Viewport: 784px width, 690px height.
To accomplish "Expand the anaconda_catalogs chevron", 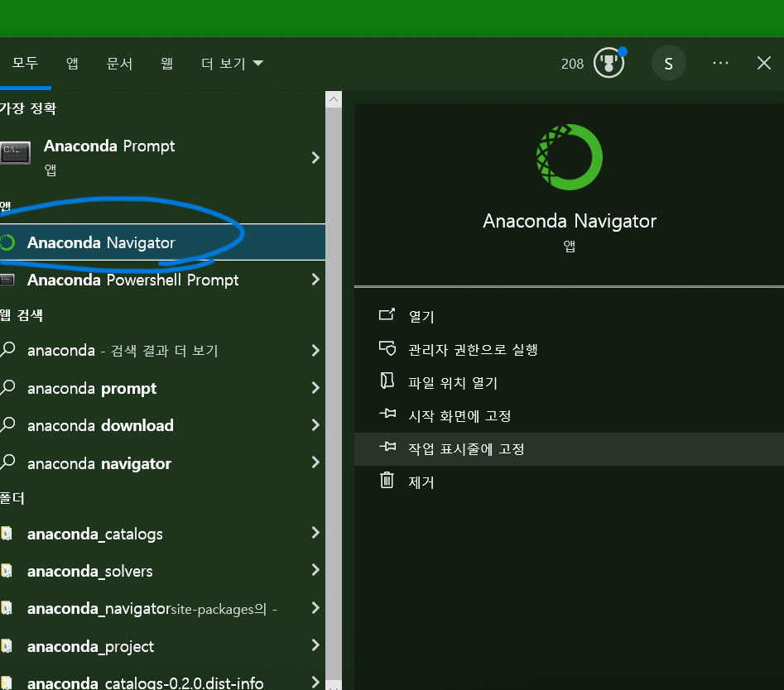I will pyautogui.click(x=315, y=533).
